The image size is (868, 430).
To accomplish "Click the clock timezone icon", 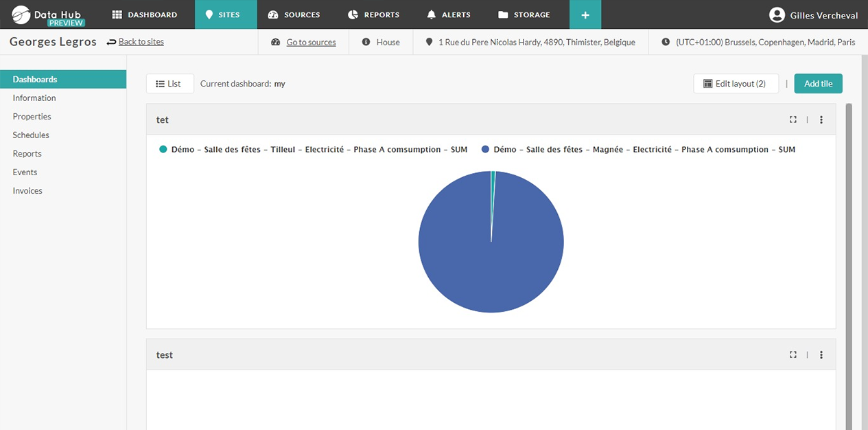I will pyautogui.click(x=666, y=42).
